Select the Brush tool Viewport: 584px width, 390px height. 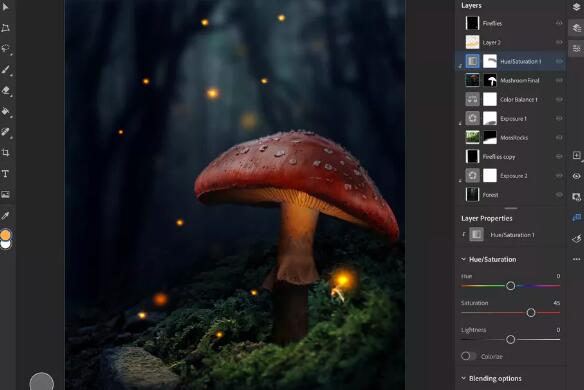pyautogui.click(x=5, y=69)
